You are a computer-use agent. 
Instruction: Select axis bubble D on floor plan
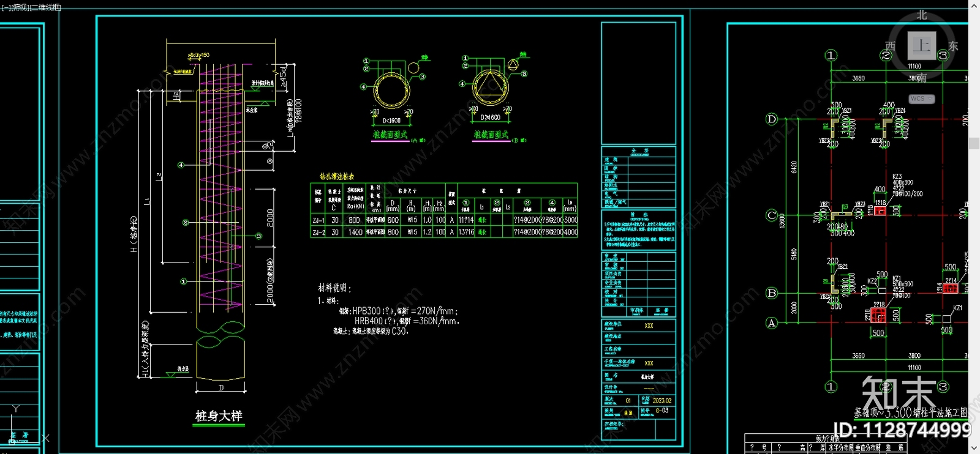[772, 119]
